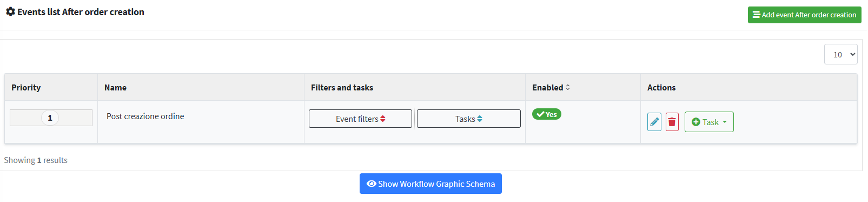Toggle the green Yes enabled badge
Image resolution: width=868 pixels, height=202 pixels.
[x=547, y=114]
